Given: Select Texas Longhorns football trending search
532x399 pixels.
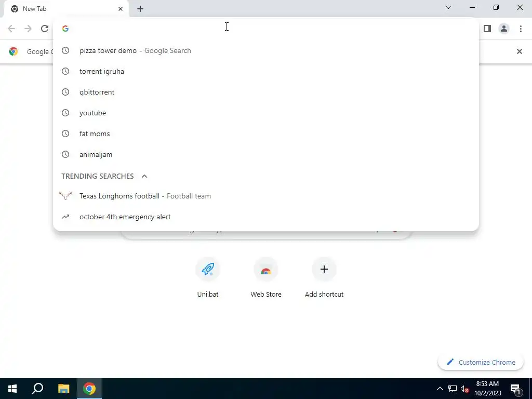Looking at the screenshot, I should [266, 196].
